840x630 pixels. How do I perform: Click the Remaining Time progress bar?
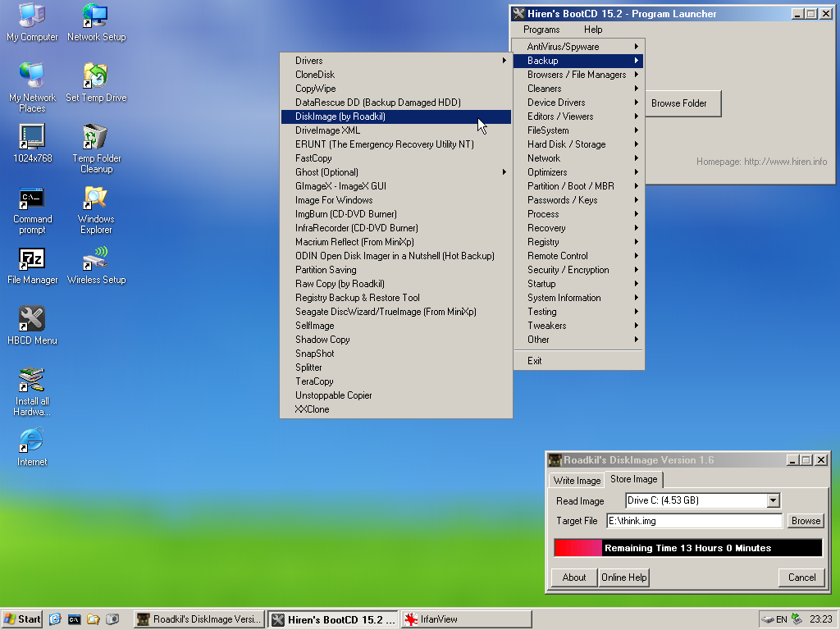pyautogui.click(x=687, y=548)
